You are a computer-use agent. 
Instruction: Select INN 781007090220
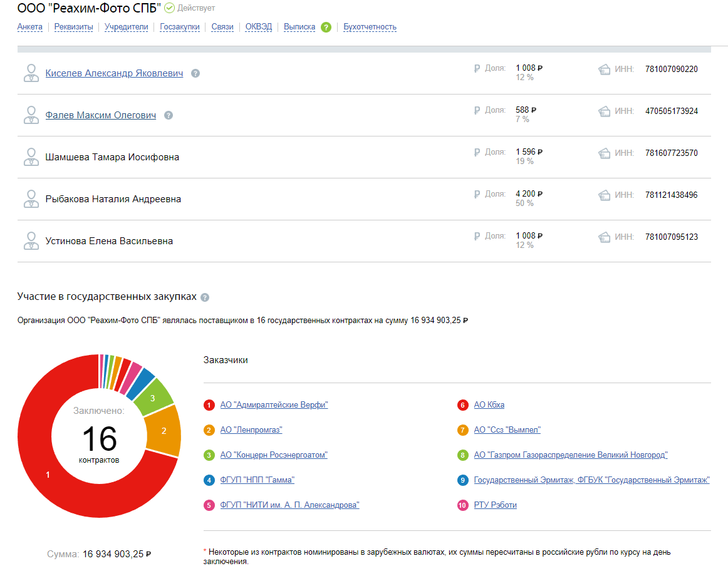672,69
